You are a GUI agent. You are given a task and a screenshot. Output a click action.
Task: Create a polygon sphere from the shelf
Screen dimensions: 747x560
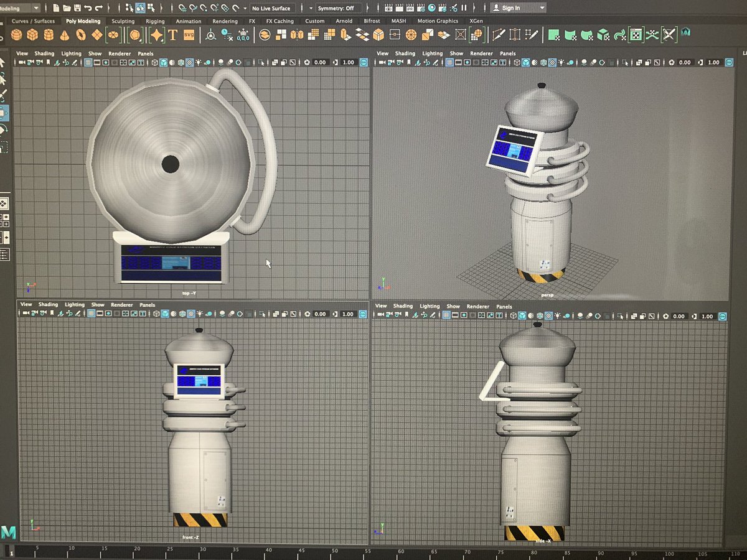[x=16, y=35]
